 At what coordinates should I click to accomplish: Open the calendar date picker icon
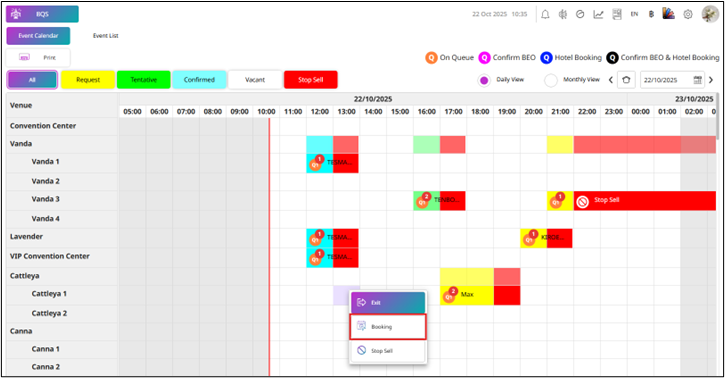point(697,80)
